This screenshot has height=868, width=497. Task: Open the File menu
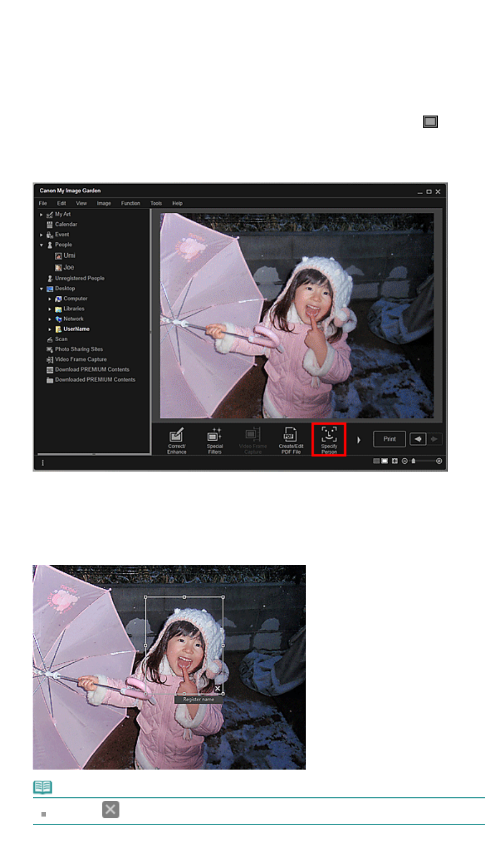43,203
